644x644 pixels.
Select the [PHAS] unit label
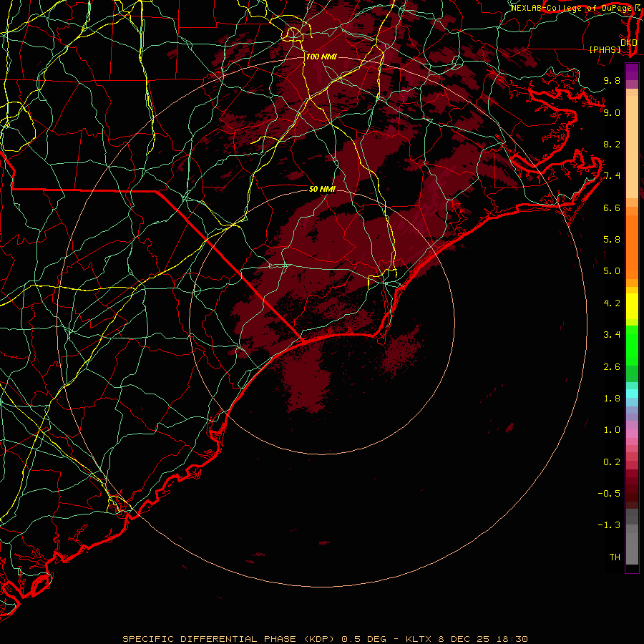(605, 49)
